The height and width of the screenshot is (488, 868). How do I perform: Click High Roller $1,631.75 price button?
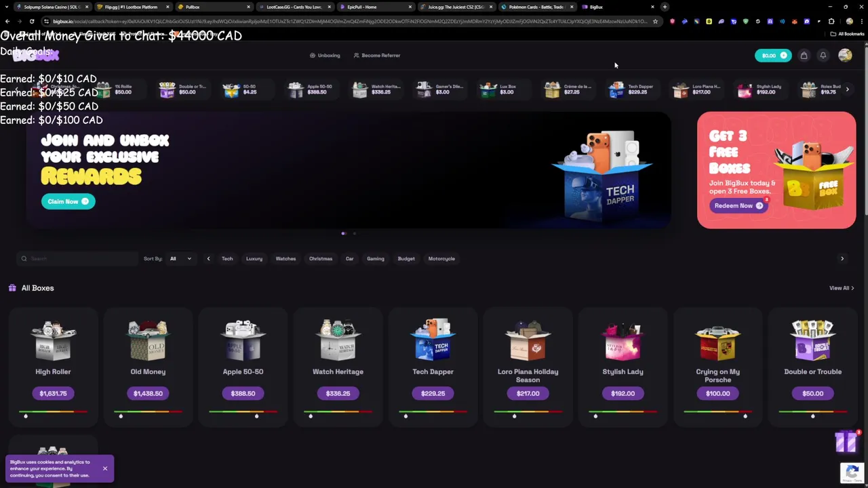coord(53,393)
